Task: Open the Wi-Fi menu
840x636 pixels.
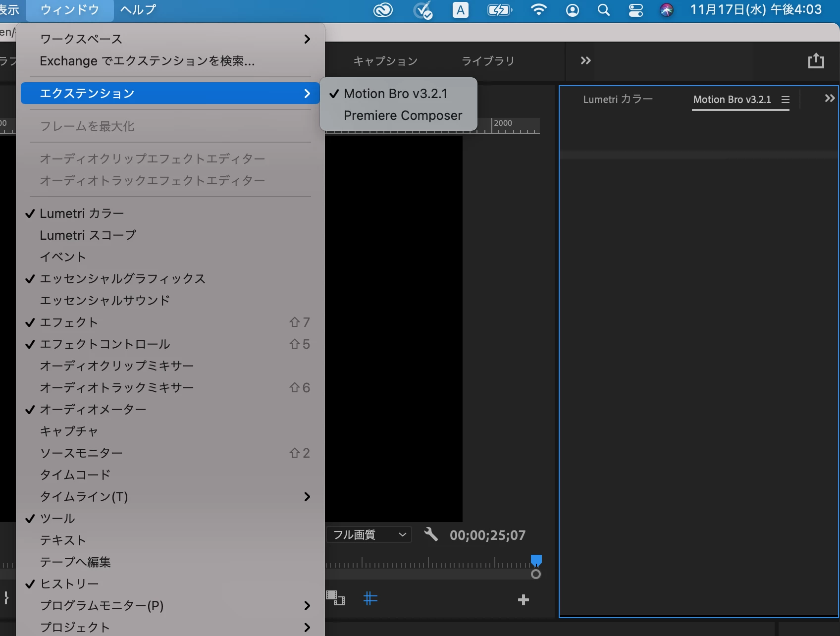Action: pyautogui.click(x=538, y=10)
